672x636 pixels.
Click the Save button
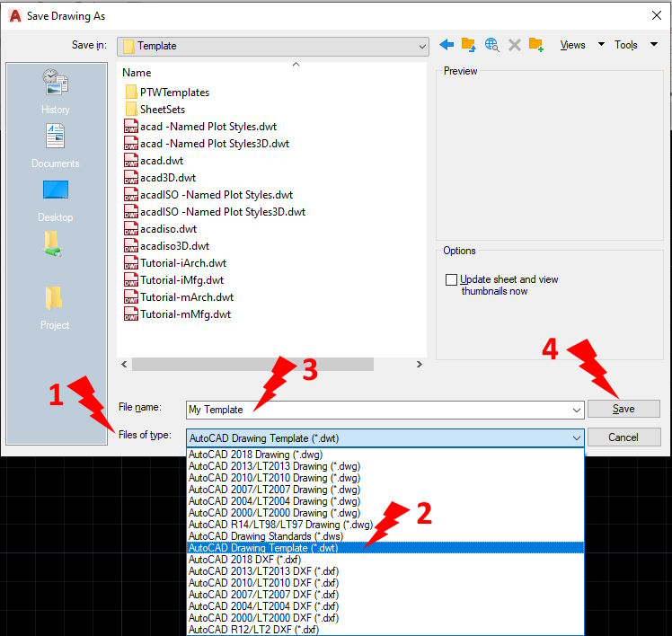[623, 409]
